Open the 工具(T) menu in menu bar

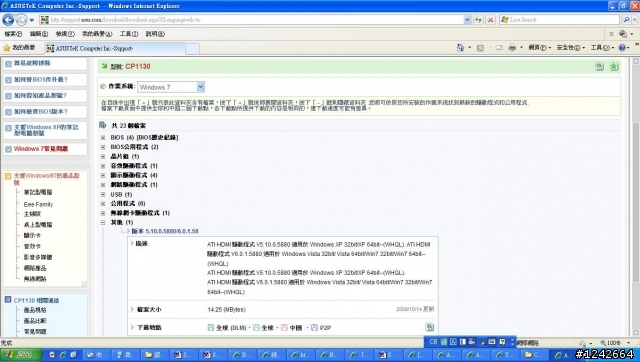tap(129, 34)
